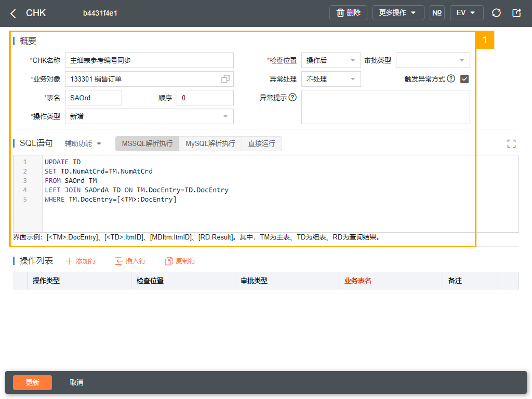This screenshot has height=399, width=532.
Task: Click the 删除 trash button
Action: pos(348,13)
